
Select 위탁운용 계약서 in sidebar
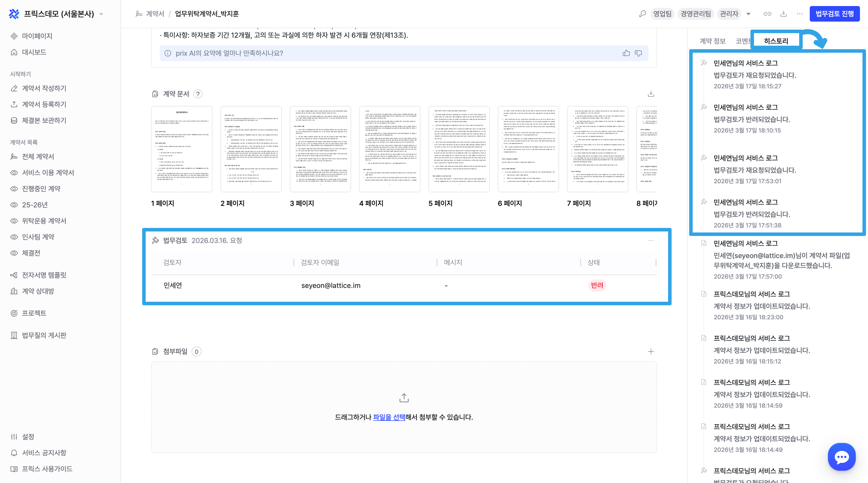[44, 221]
